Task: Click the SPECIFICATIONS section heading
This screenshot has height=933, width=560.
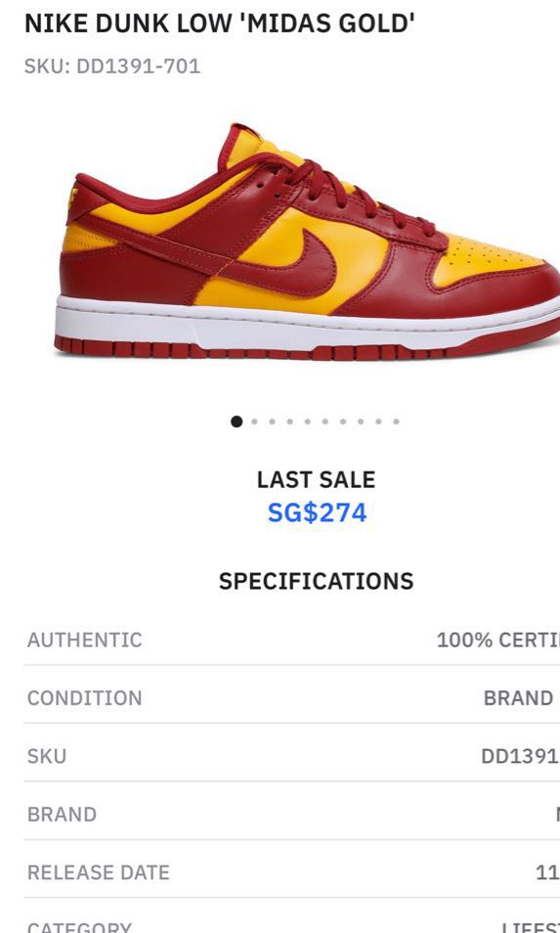Action: tap(317, 581)
